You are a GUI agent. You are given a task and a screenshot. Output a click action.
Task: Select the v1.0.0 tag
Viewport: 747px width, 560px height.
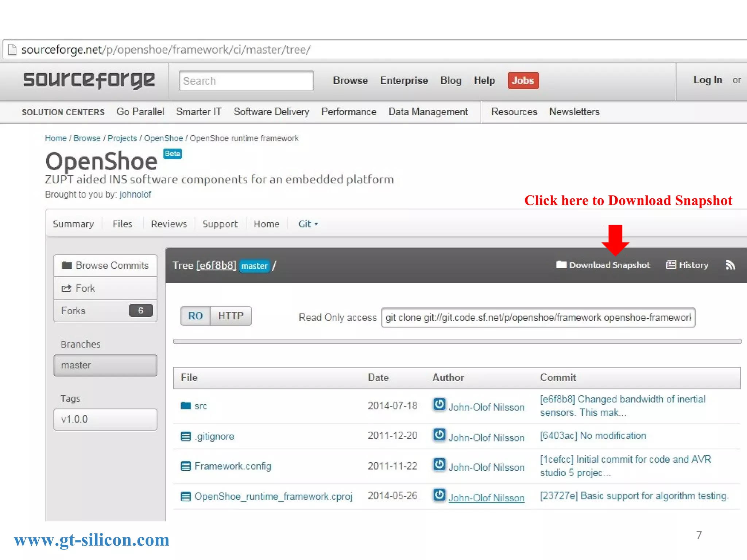(x=105, y=419)
